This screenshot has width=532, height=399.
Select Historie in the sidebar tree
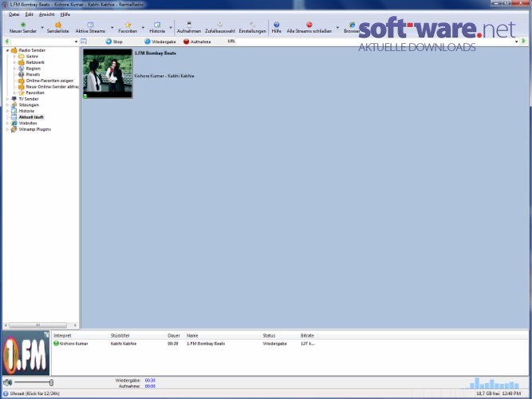[x=26, y=111]
